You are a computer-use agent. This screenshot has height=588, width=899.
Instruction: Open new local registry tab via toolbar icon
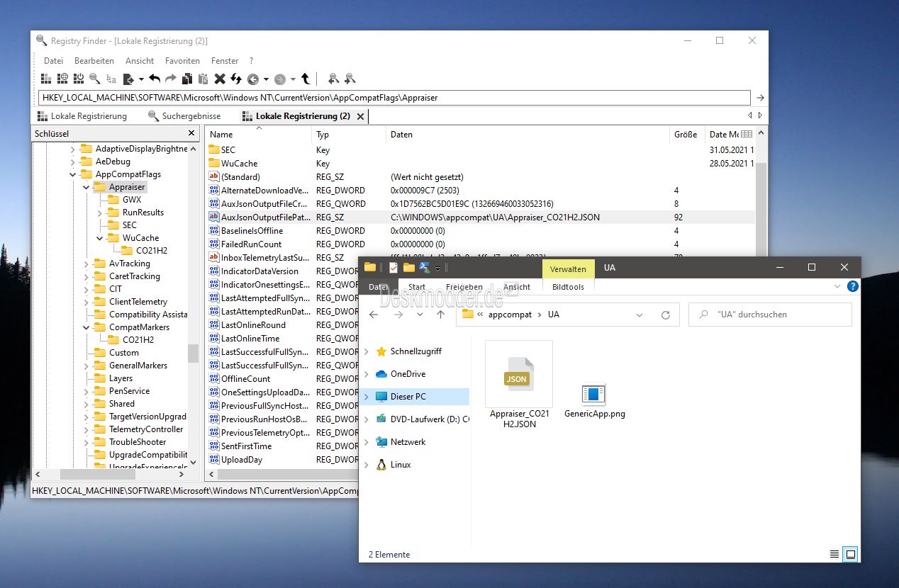pos(46,79)
